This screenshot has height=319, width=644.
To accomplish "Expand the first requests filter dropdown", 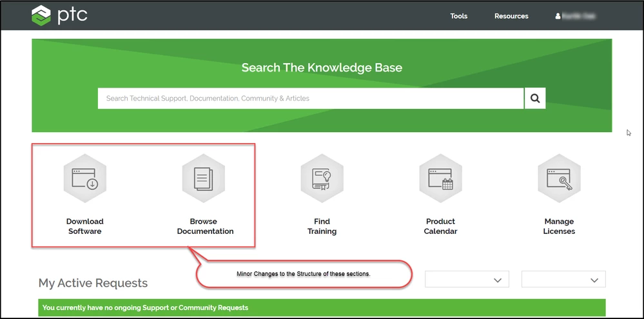I will 467,279.
